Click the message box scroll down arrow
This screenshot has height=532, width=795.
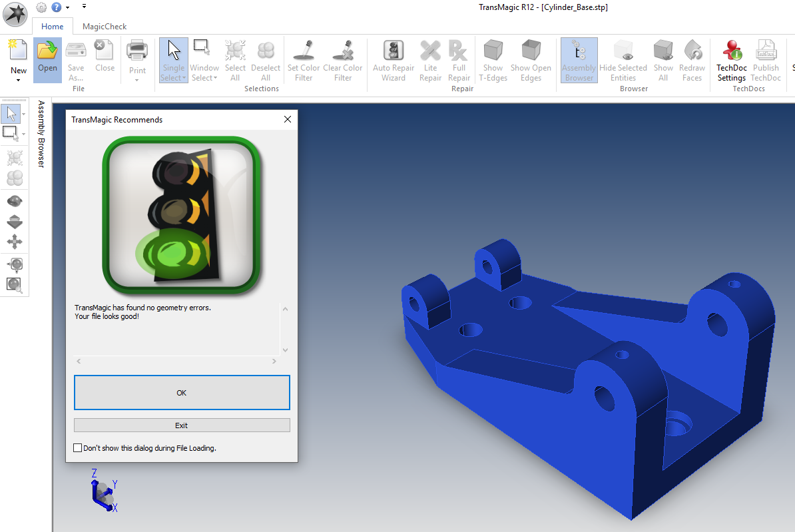pyautogui.click(x=286, y=350)
